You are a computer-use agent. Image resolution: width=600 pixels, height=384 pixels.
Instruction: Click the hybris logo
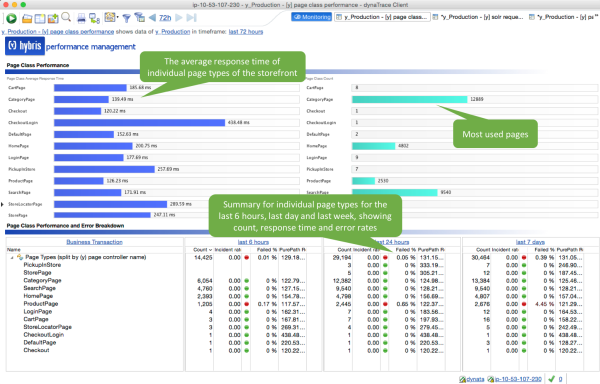pyautogui.click(x=25, y=46)
